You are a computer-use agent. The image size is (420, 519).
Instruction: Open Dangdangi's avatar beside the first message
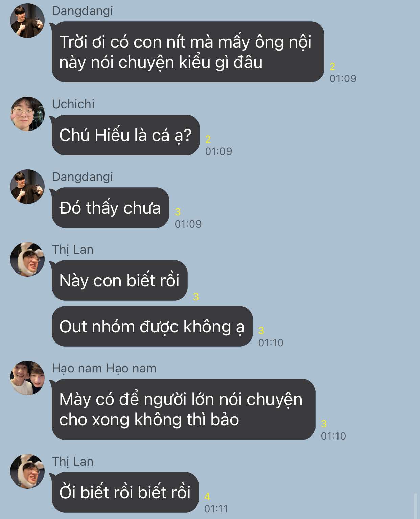pyautogui.click(x=27, y=21)
